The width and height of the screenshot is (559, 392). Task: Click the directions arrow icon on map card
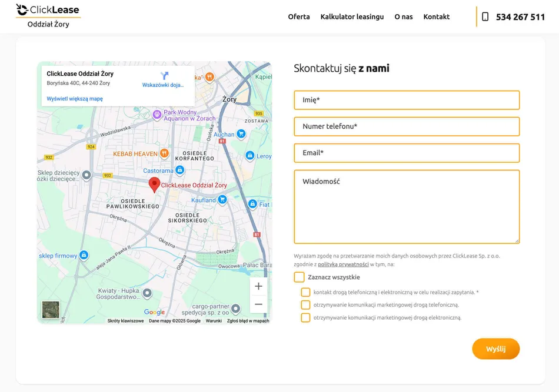164,76
